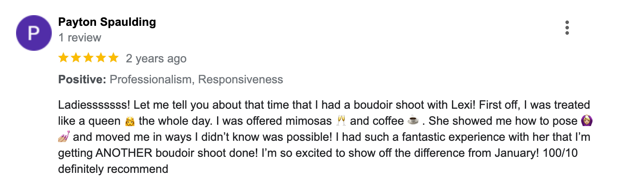The width and height of the screenshot is (644, 180).
Task: Click the fourth gold rating star
Action: [101, 58]
